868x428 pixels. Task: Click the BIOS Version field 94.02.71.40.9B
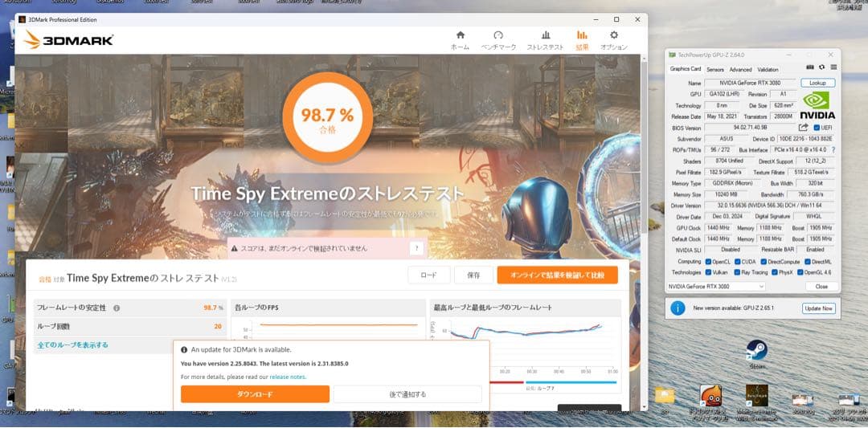(x=751, y=128)
